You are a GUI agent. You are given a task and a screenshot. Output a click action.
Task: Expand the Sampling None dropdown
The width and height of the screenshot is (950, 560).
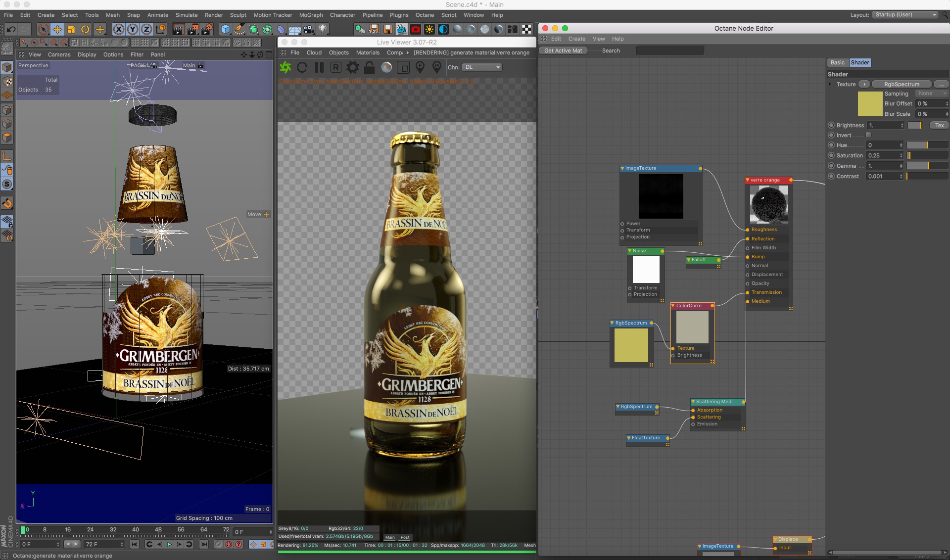point(931,93)
